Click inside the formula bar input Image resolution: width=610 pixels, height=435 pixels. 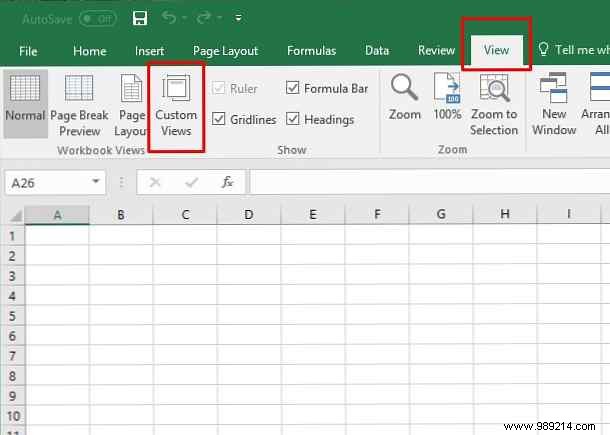[x=429, y=182]
